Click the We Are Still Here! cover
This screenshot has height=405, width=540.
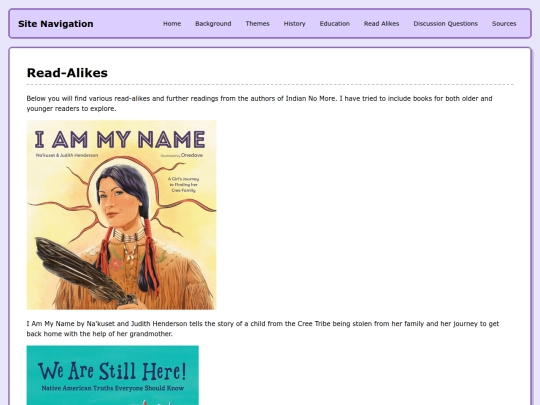pos(113,375)
